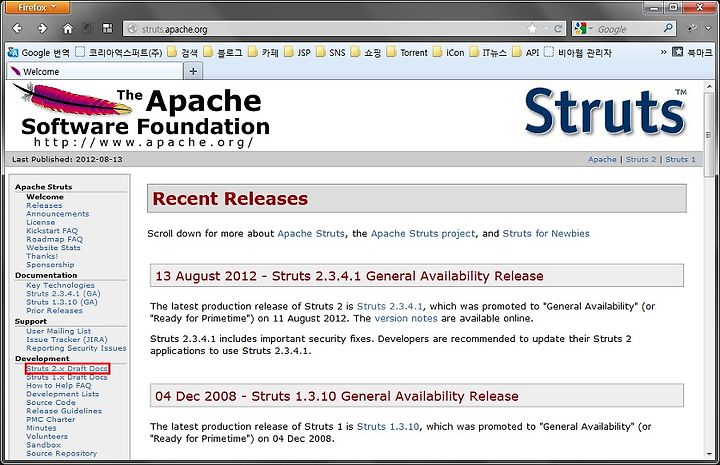Image resolution: width=720 pixels, height=465 pixels.
Task: Click the Struts 2 link in header nav
Action: click(641, 159)
